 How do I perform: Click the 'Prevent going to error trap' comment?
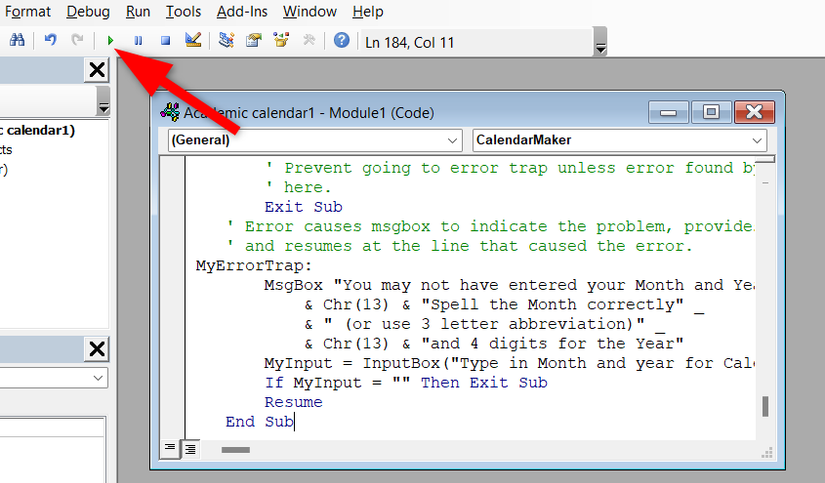[x=509, y=168]
